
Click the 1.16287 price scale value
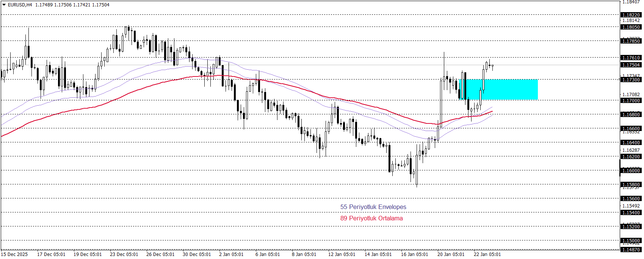coord(631,150)
